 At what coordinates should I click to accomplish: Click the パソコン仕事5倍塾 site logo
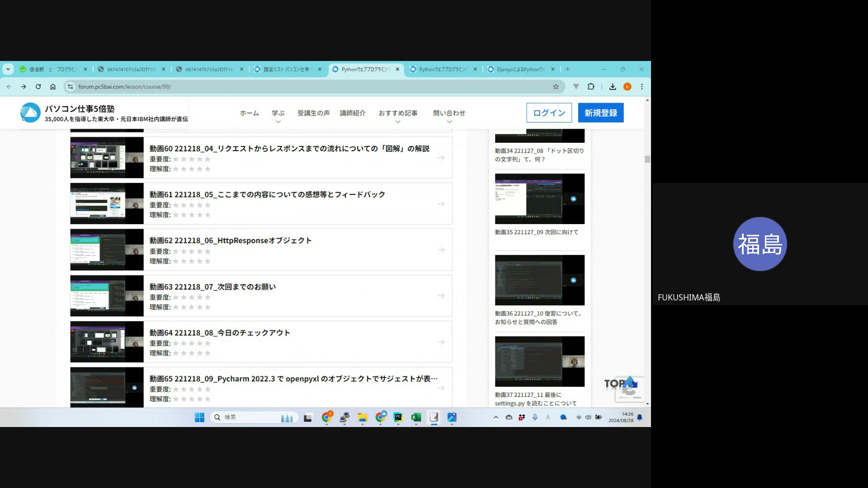tap(30, 113)
